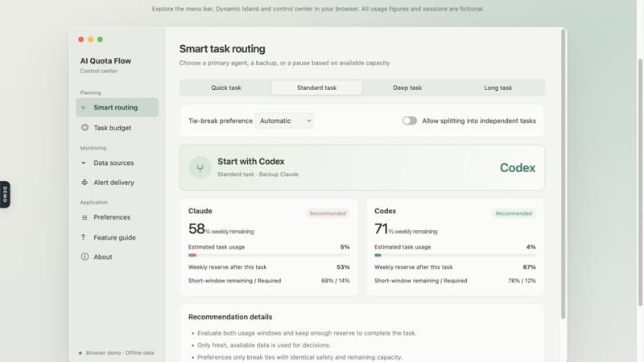Click the 68% / 14% short-window value
Image resolution: width=644 pixels, height=362 pixels.
tap(336, 281)
